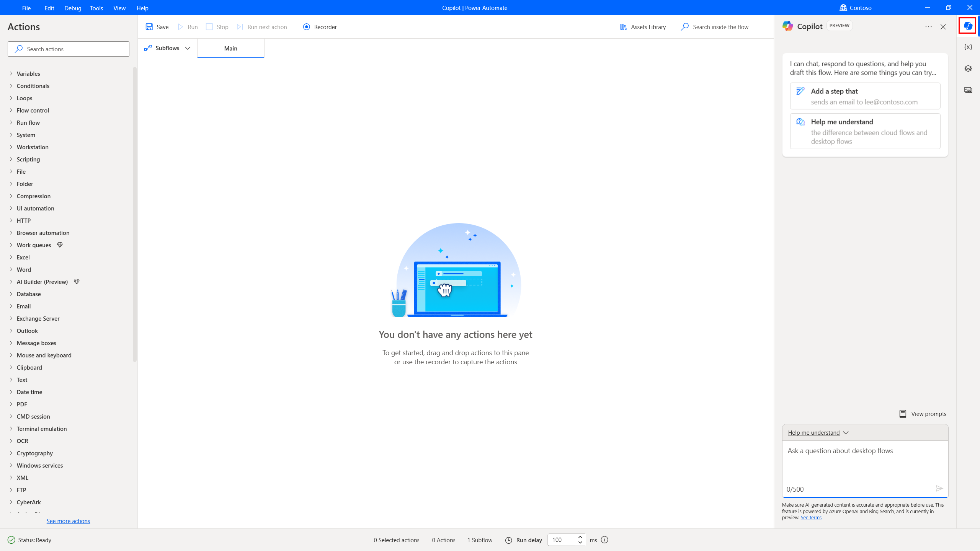980x551 pixels.
Task: Click the Stop action button
Action: (x=217, y=27)
